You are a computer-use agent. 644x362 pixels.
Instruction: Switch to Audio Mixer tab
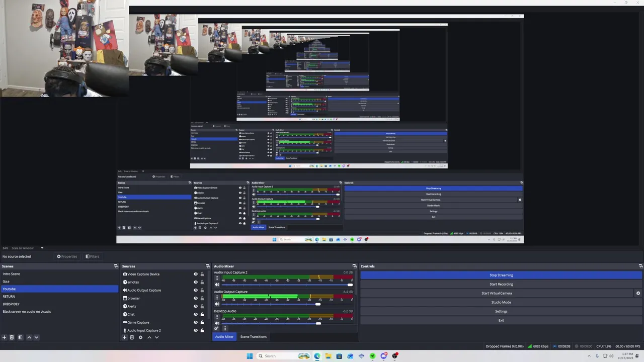224,337
